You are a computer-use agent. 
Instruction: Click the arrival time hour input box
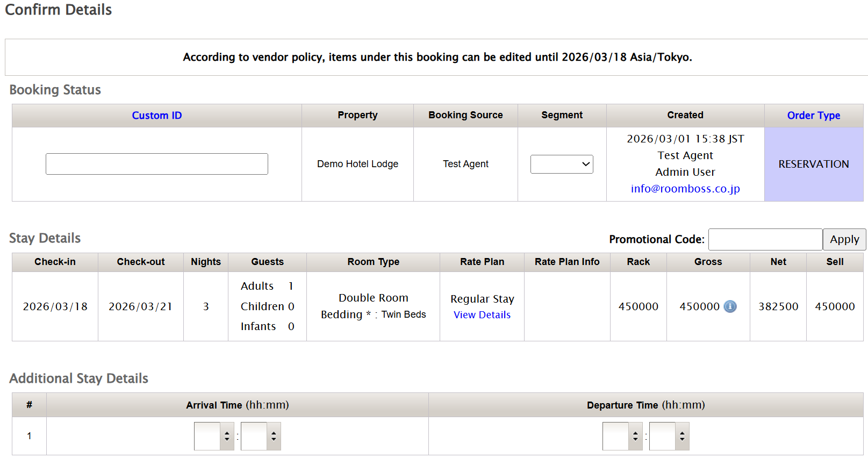[x=207, y=436]
